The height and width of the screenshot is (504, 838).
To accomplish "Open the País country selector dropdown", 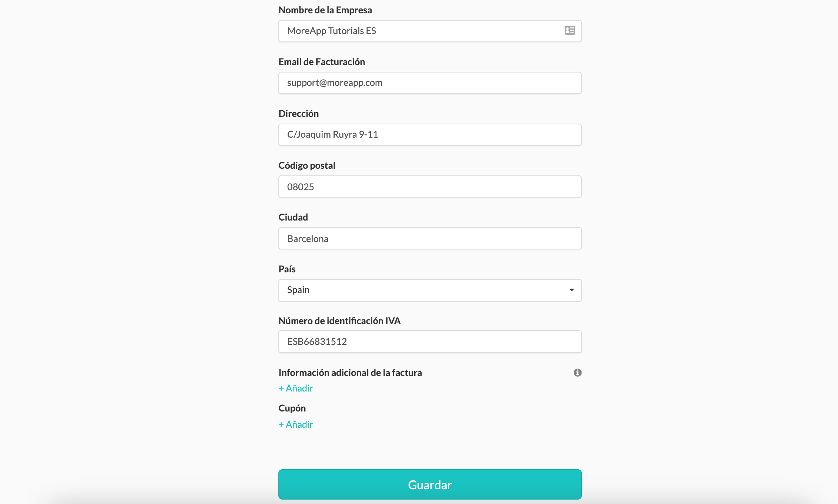I will click(x=430, y=290).
